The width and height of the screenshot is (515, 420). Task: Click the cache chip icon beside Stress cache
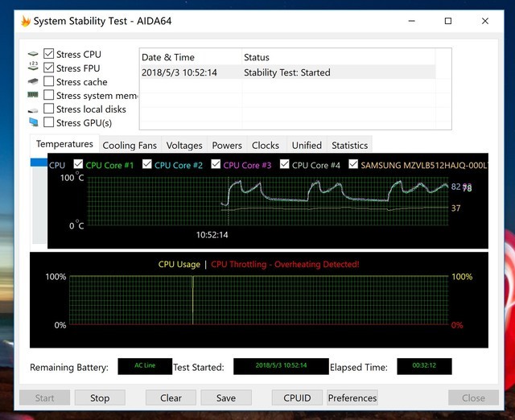(x=33, y=81)
